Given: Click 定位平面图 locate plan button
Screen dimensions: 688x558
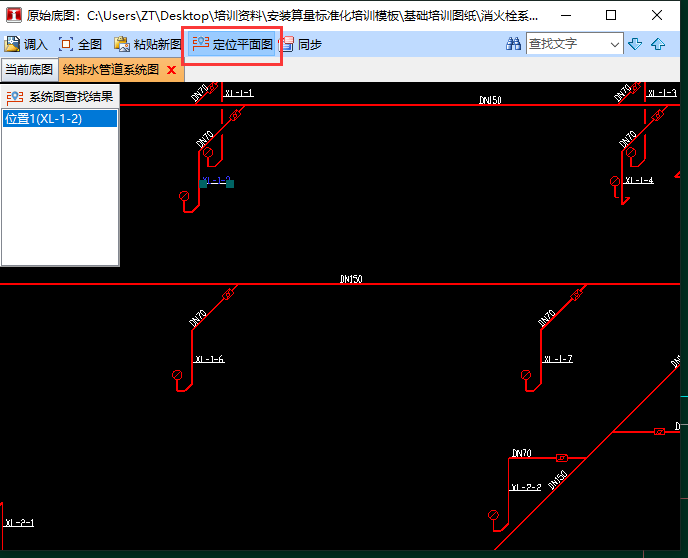Looking at the screenshot, I should click(232, 44).
